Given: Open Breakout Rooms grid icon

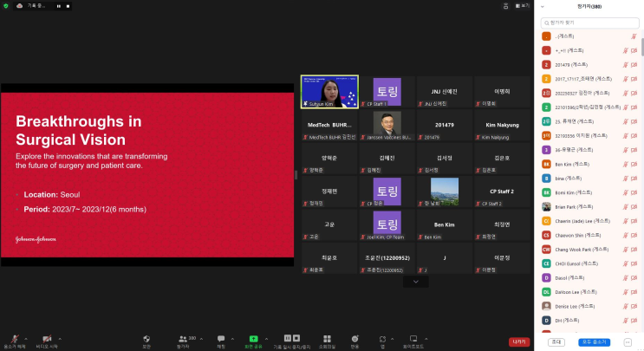Looking at the screenshot, I should pyautogui.click(x=327, y=339).
